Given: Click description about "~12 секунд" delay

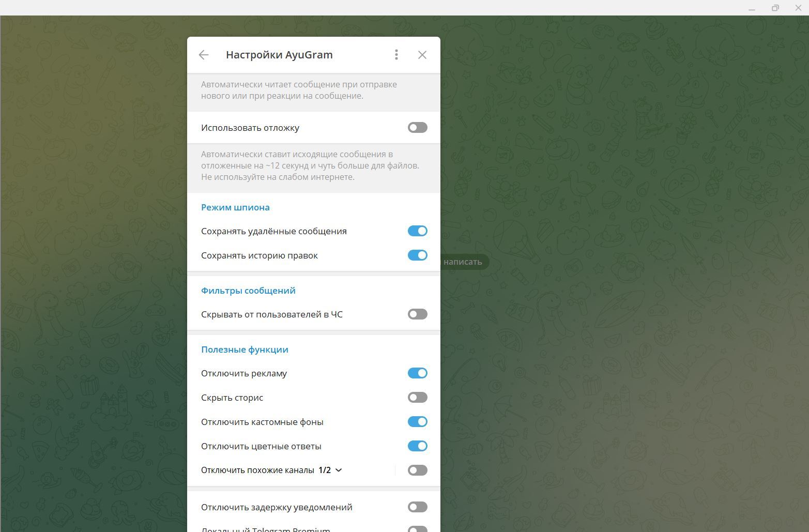Looking at the screenshot, I should point(310,165).
